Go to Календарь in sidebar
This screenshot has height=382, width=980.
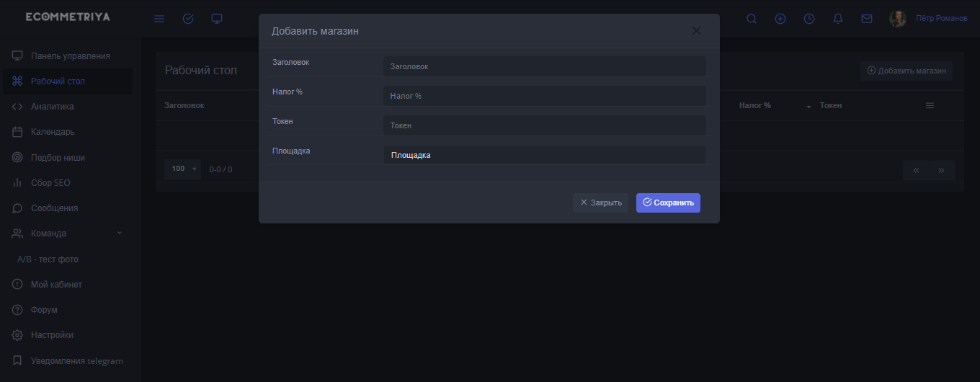tap(52, 132)
